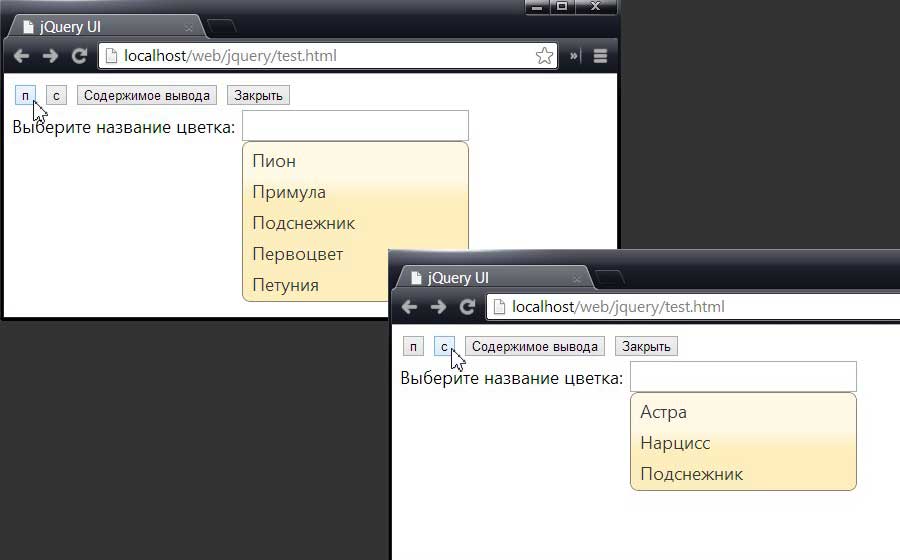Image resolution: width=900 pixels, height=560 pixels.
Task: Select the jQuery UI tab in the lower window
Action: (494, 278)
